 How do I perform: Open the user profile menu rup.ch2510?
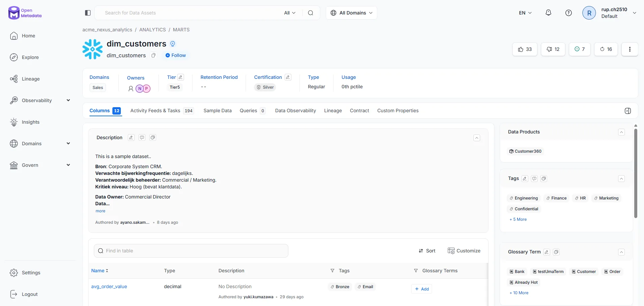(610, 13)
